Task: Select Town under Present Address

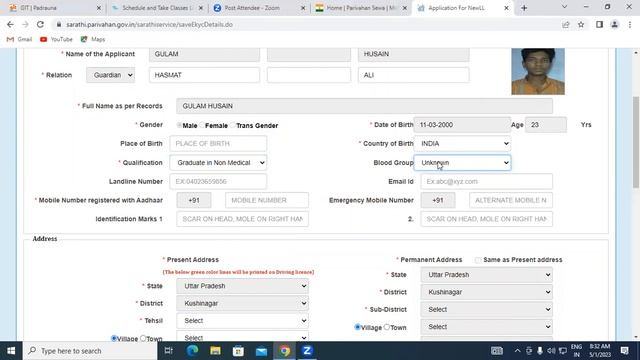Action: [143, 338]
